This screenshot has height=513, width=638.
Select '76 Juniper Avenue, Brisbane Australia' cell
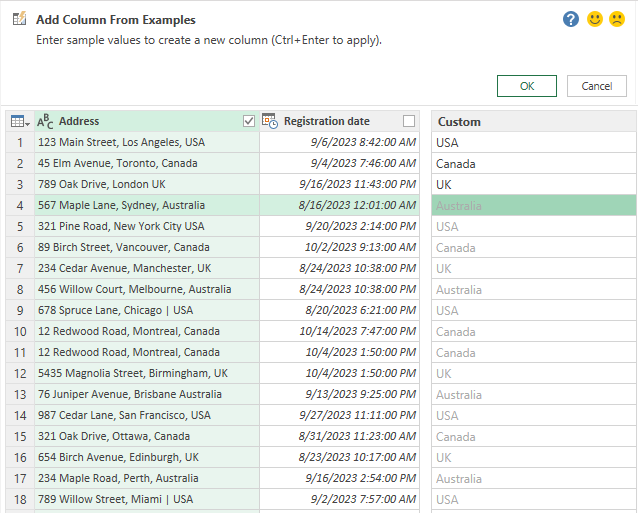coord(147,395)
